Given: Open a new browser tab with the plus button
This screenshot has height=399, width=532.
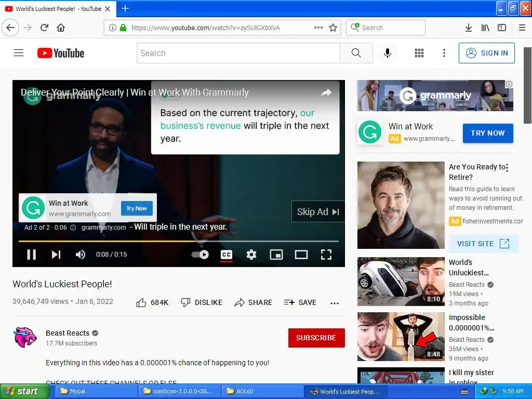Looking at the screenshot, I should tap(125, 8).
